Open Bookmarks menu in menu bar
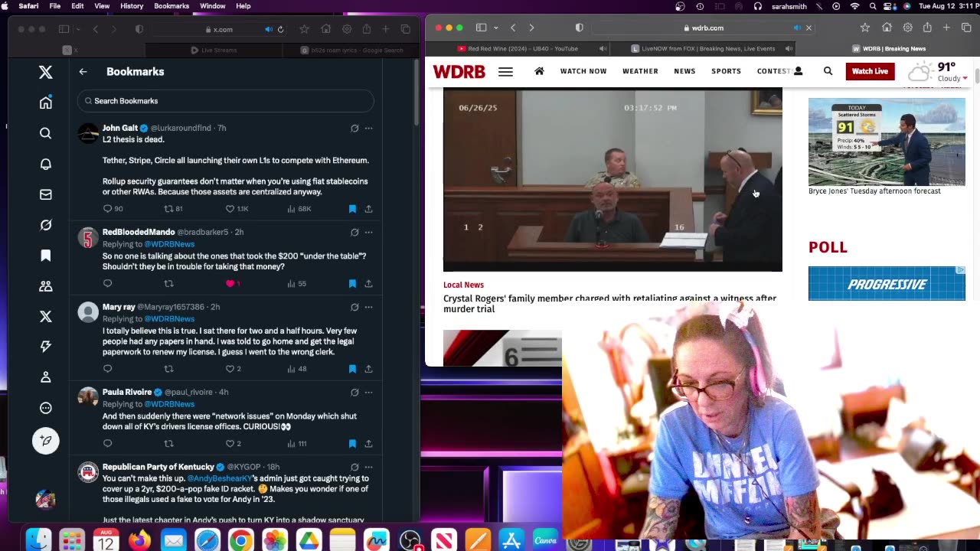 click(x=171, y=6)
